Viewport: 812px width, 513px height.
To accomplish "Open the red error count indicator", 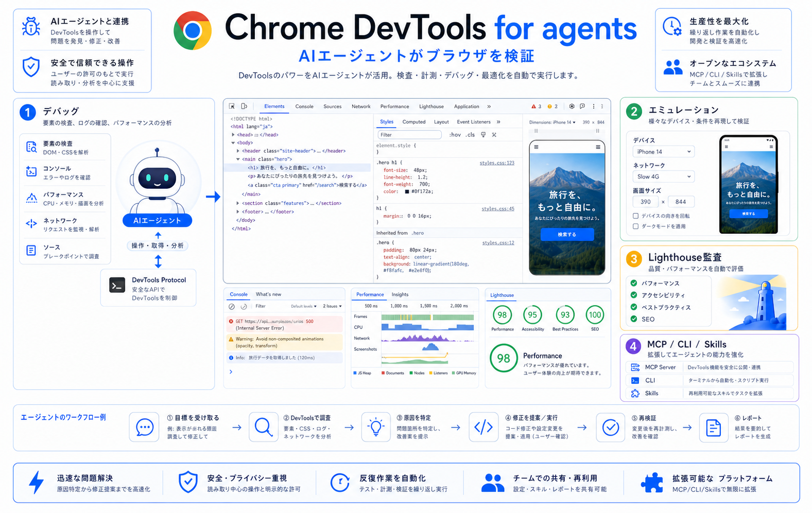I will [536, 107].
